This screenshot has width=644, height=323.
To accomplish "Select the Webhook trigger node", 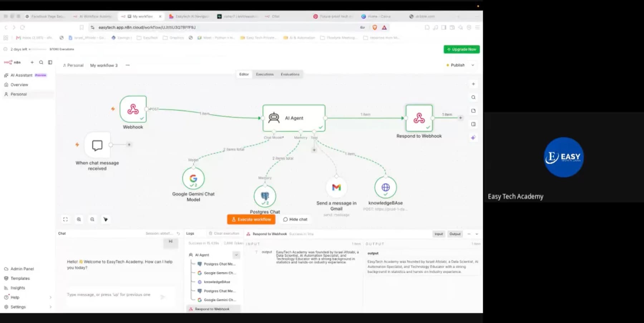I will tap(133, 109).
